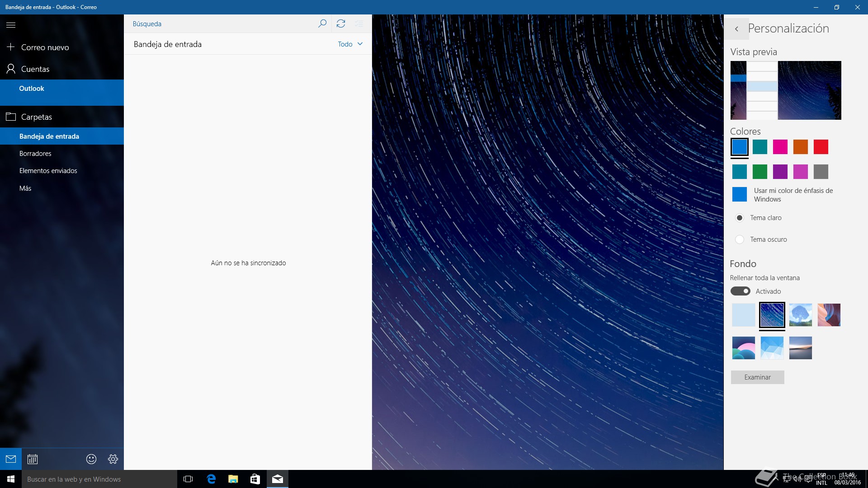Image resolution: width=868 pixels, height=488 pixels.
Task: Enter selection mode via list icon
Action: coord(359,23)
